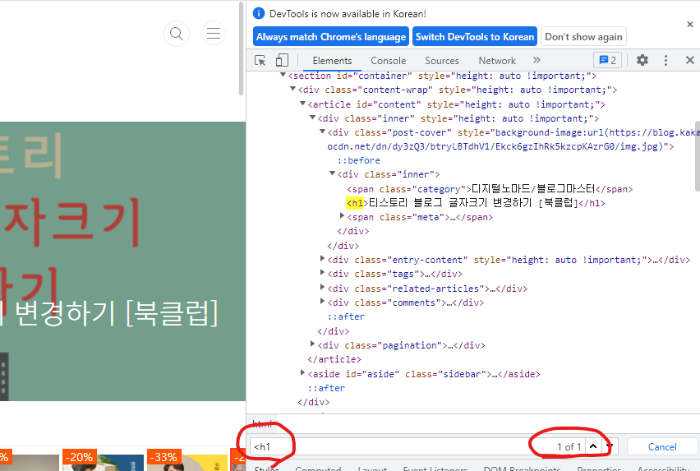Screen dimensions: 700x471
Task: Dismiss with Don't show again button
Action: pyautogui.click(x=584, y=36)
